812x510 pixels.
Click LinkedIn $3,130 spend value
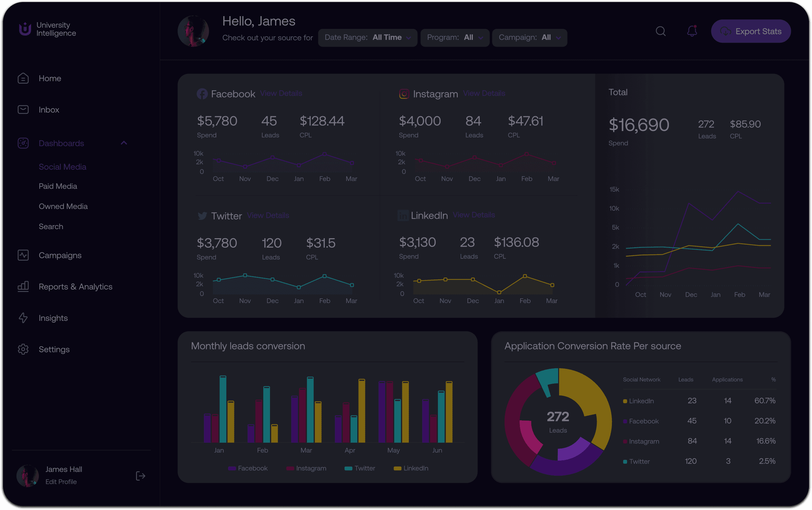[417, 242]
